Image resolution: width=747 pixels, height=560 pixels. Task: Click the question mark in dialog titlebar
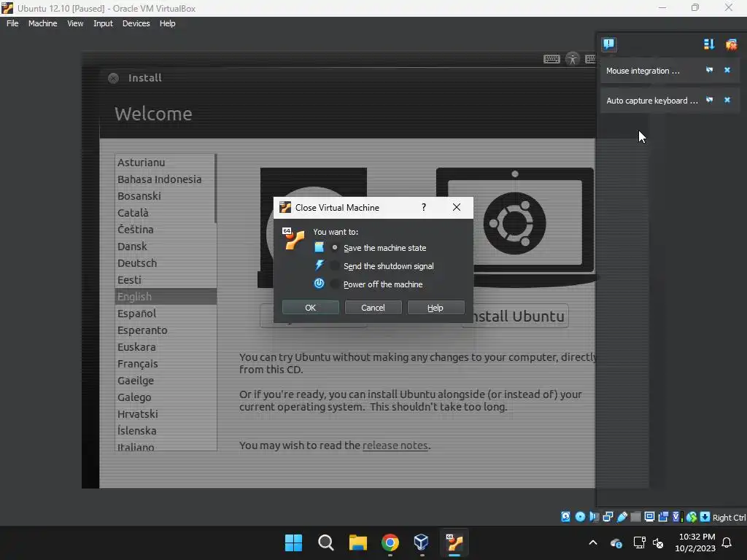pos(424,207)
